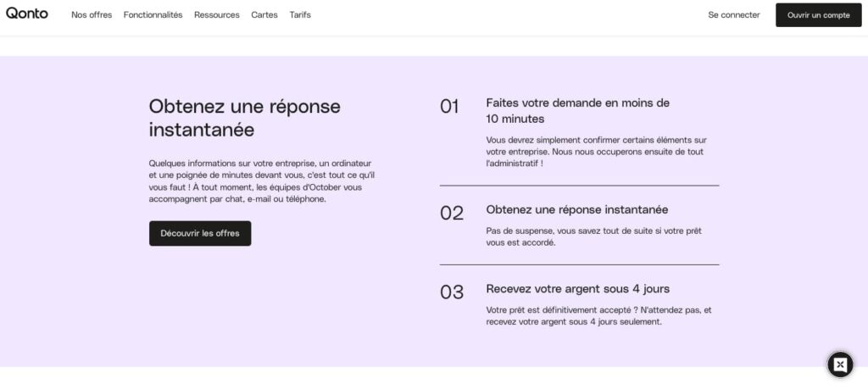
Task: Click the step number 03
Action: coord(451,292)
